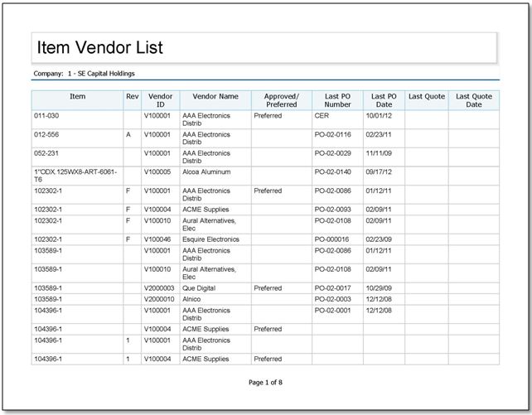Viewport: 532px width, 415px height.
Task: Select the Alnico vendor name cell
Action: (x=192, y=298)
